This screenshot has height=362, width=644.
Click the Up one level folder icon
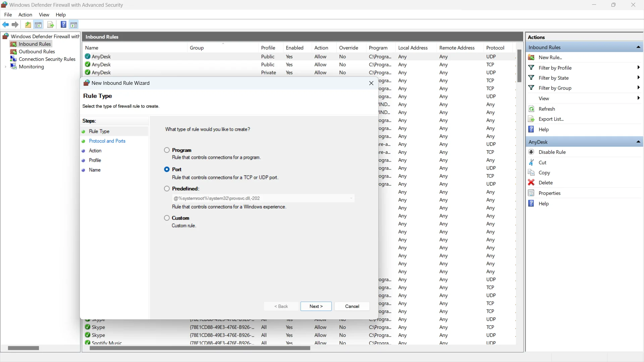(28, 24)
